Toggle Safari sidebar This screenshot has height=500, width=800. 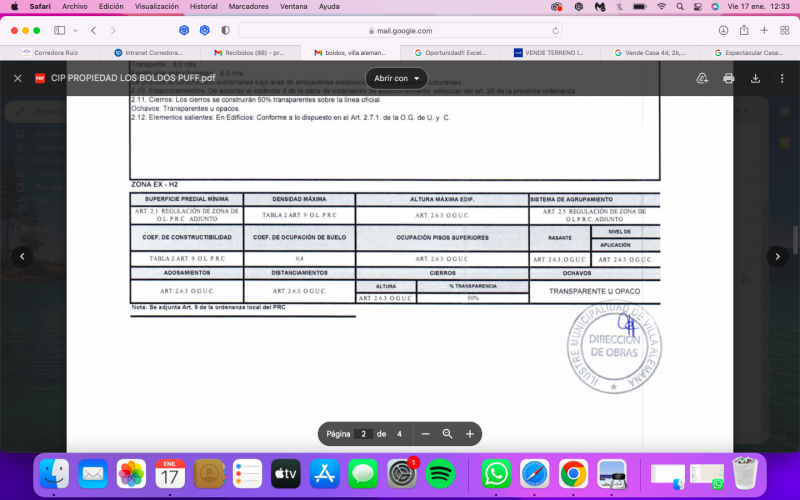tap(60, 31)
